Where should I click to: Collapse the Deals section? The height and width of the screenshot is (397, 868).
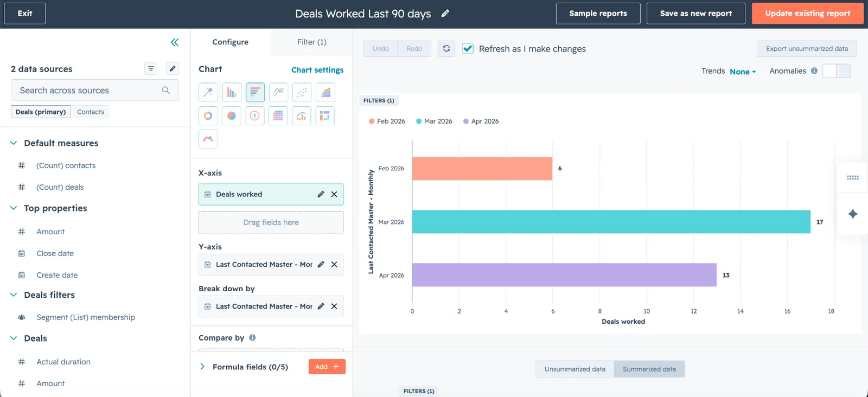14,338
